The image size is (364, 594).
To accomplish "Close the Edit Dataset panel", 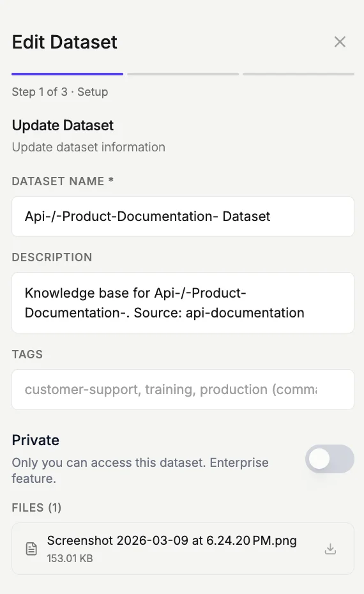I will point(340,42).
